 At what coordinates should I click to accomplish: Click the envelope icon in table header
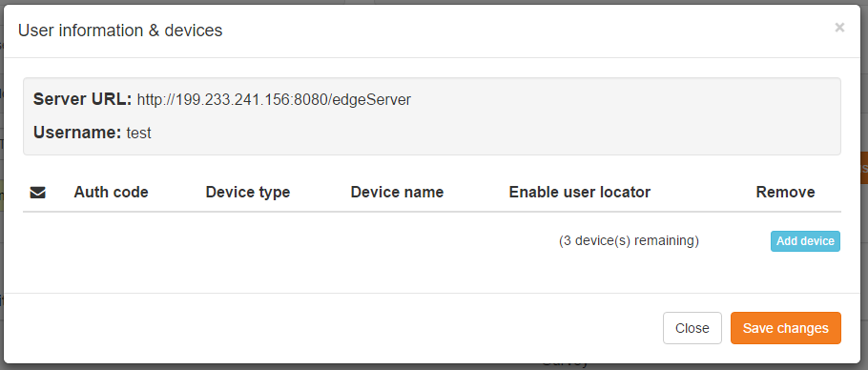[x=37, y=193]
